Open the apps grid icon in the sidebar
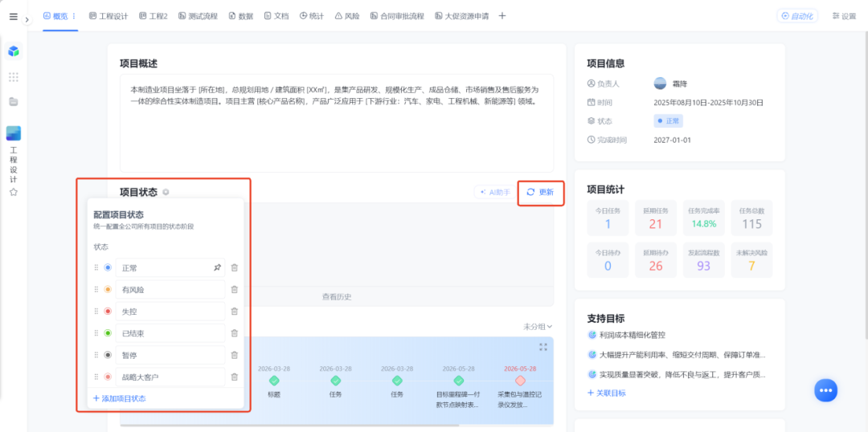Screen dimensions: 868x432 tap(14, 77)
